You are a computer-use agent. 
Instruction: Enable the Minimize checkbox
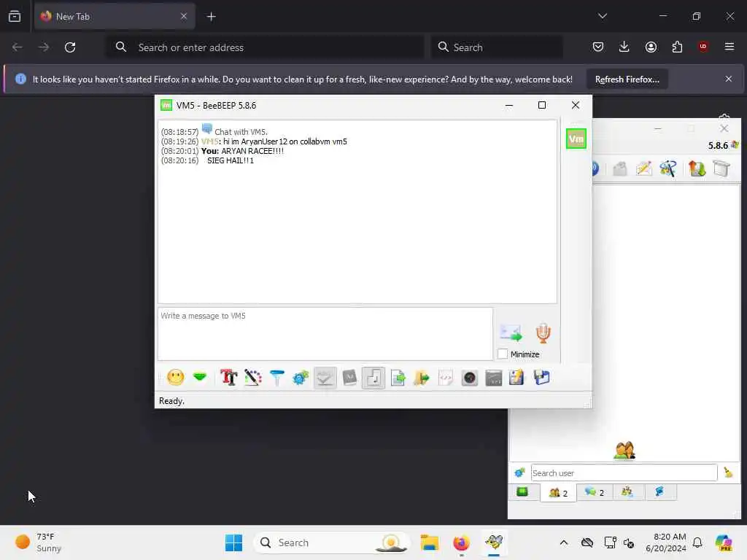503,354
